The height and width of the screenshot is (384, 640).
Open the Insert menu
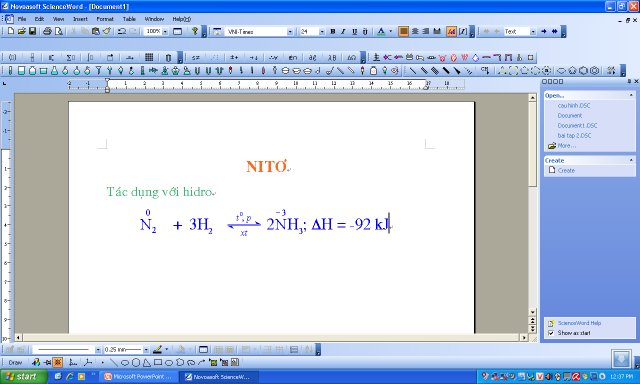pos(80,19)
